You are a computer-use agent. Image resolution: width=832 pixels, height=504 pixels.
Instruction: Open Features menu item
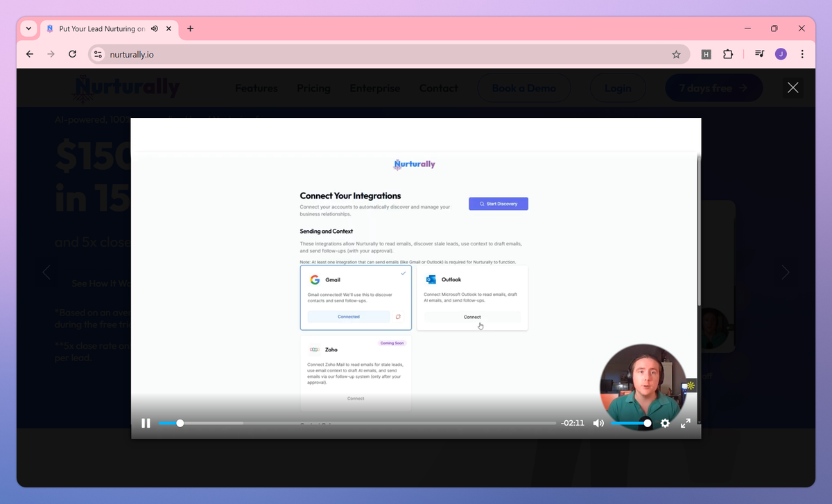coord(257,88)
